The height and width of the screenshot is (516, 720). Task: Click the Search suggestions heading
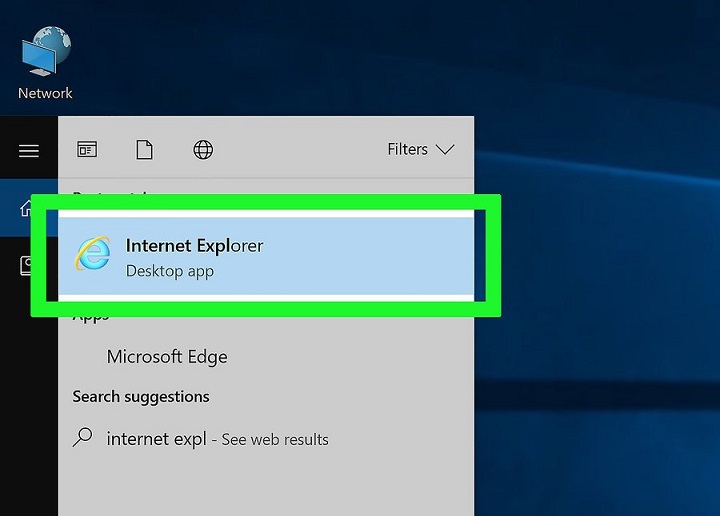(x=141, y=397)
